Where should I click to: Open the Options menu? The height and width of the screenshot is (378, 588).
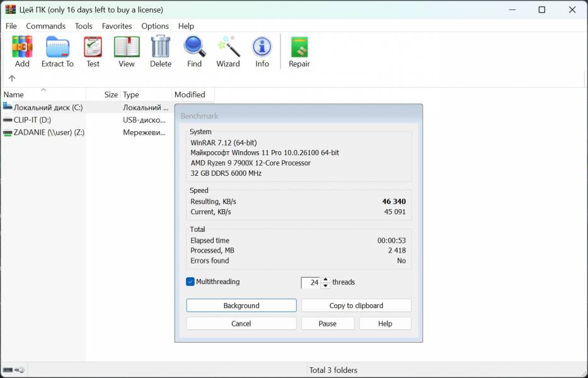[155, 26]
